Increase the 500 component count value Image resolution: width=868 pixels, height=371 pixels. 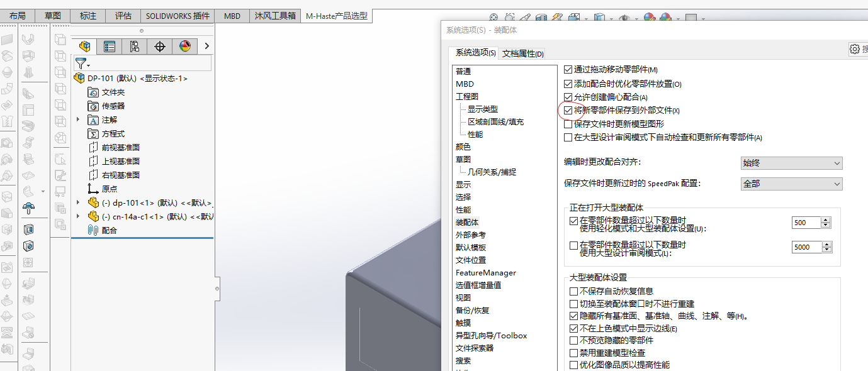(826, 220)
